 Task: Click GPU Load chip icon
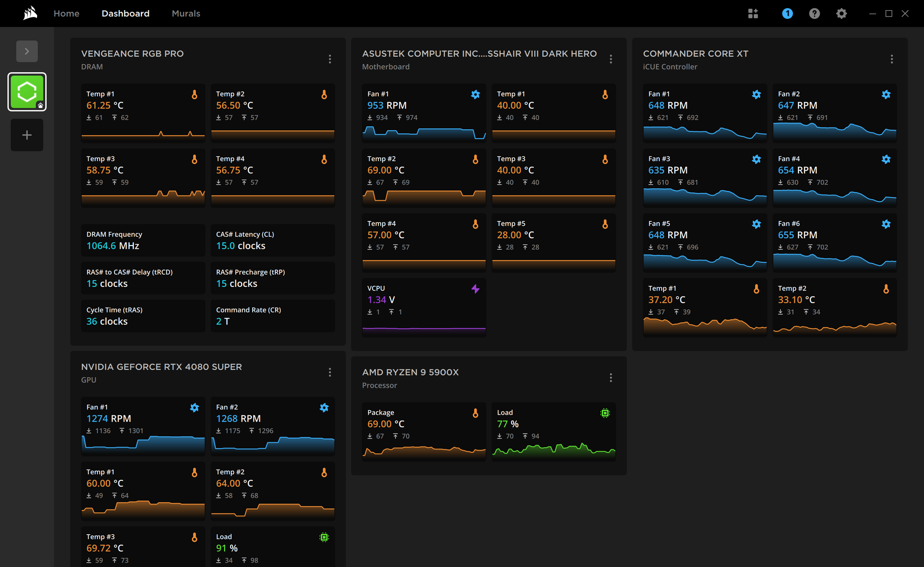point(324,537)
